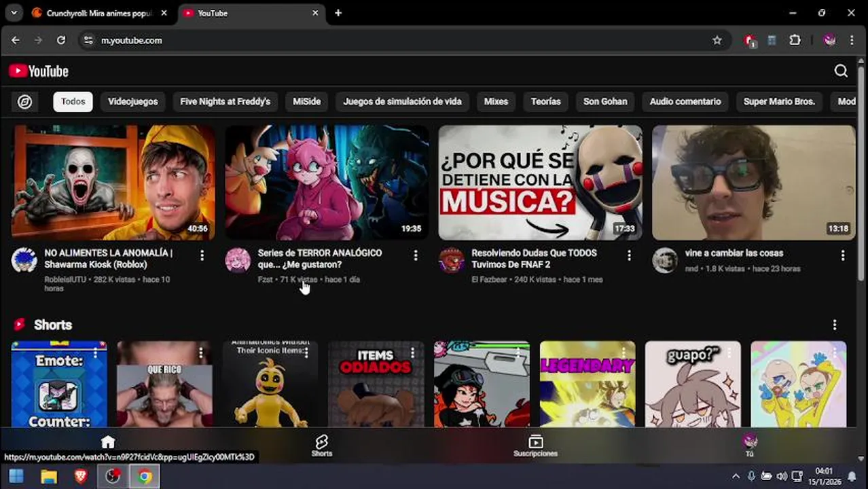Viewport: 868px width, 489px height.
Task: Open options menu for NO ALIMENTES video
Action: [x=202, y=255]
